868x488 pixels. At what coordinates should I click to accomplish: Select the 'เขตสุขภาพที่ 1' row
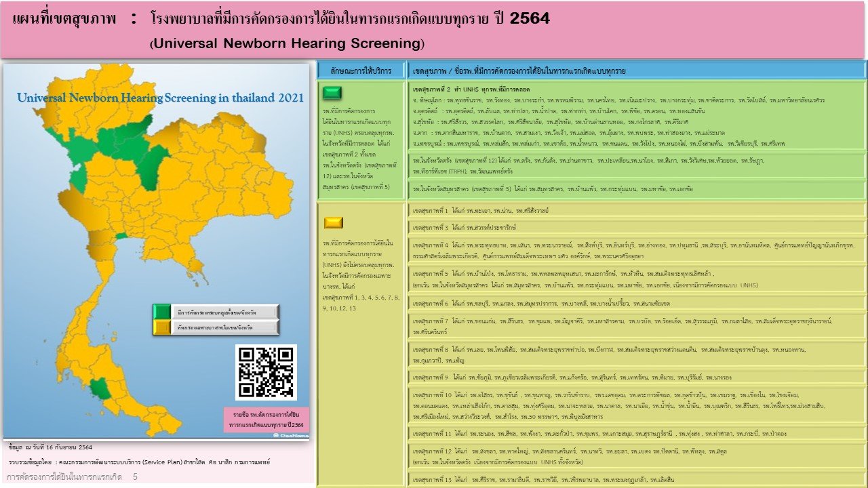point(636,210)
